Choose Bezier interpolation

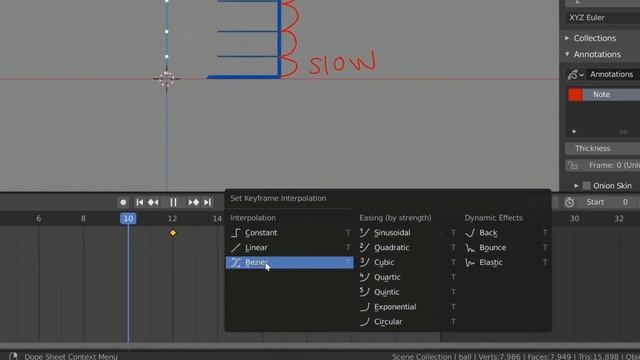coord(290,262)
